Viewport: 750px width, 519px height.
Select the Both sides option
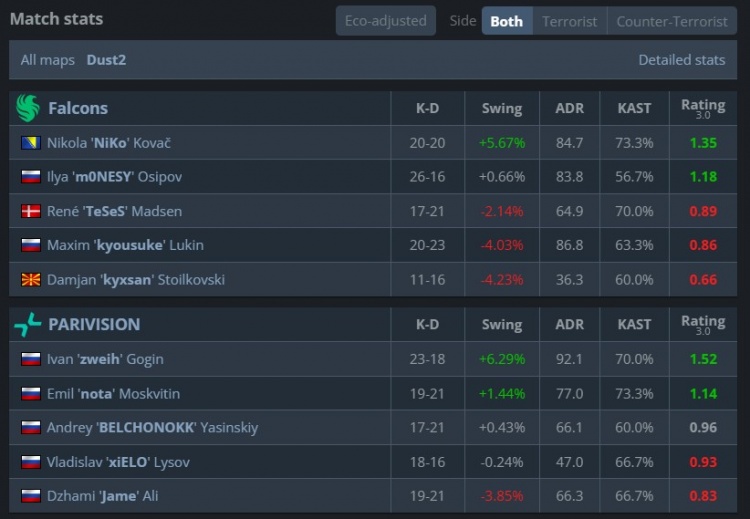506,21
